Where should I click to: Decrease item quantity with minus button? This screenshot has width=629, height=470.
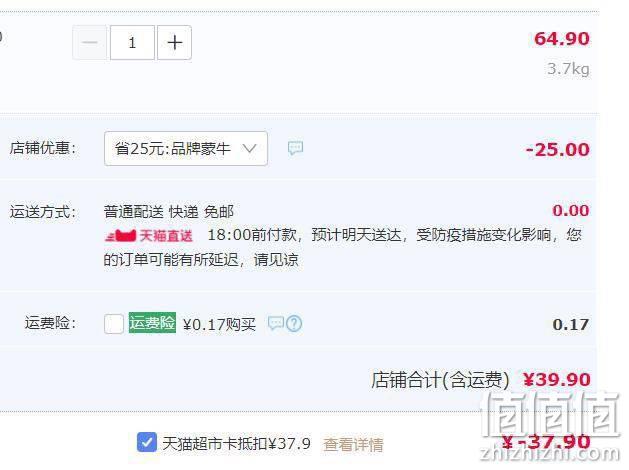click(90, 43)
